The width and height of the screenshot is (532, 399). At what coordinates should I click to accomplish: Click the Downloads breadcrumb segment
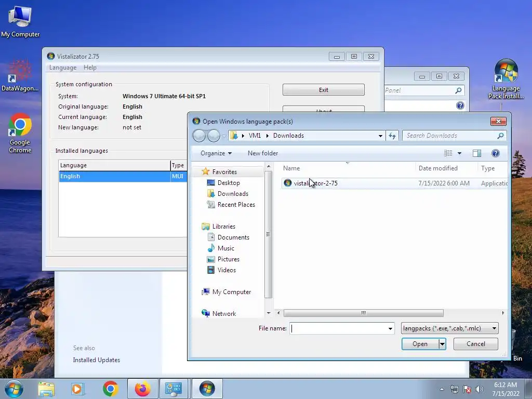pos(288,136)
